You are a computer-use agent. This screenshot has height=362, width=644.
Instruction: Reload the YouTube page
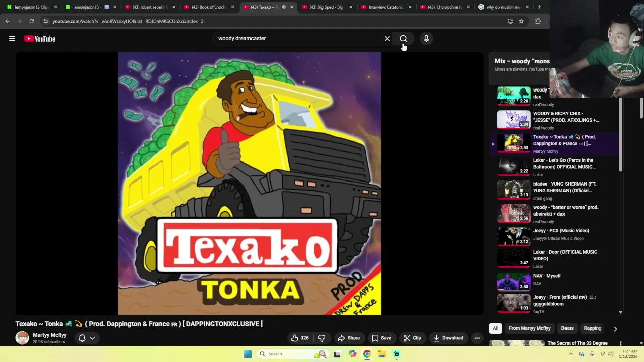pos(31,21)
